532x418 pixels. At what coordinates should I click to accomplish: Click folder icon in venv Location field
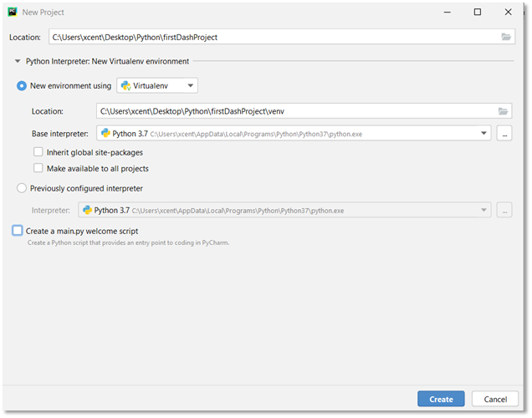point(503,111)
